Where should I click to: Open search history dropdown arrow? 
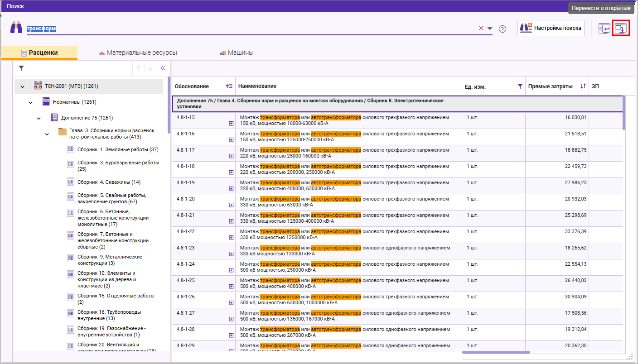[x=490, y=29]
